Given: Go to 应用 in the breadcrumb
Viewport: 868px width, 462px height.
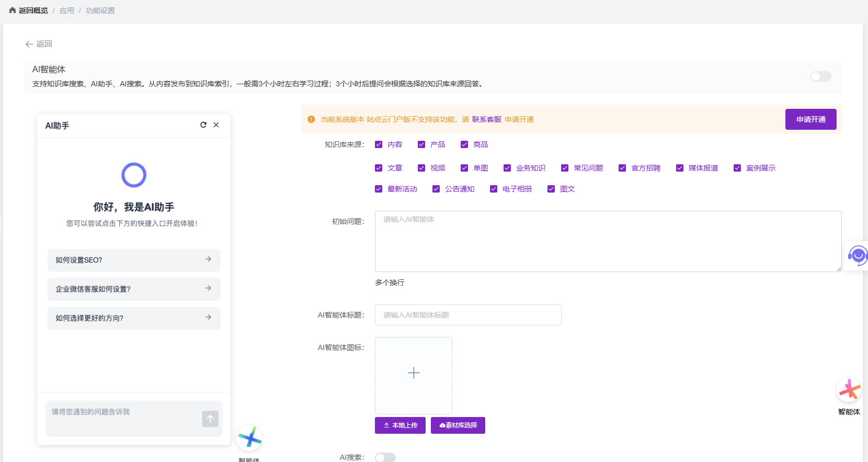Looking at the screenshot, I should coord(66,10).
